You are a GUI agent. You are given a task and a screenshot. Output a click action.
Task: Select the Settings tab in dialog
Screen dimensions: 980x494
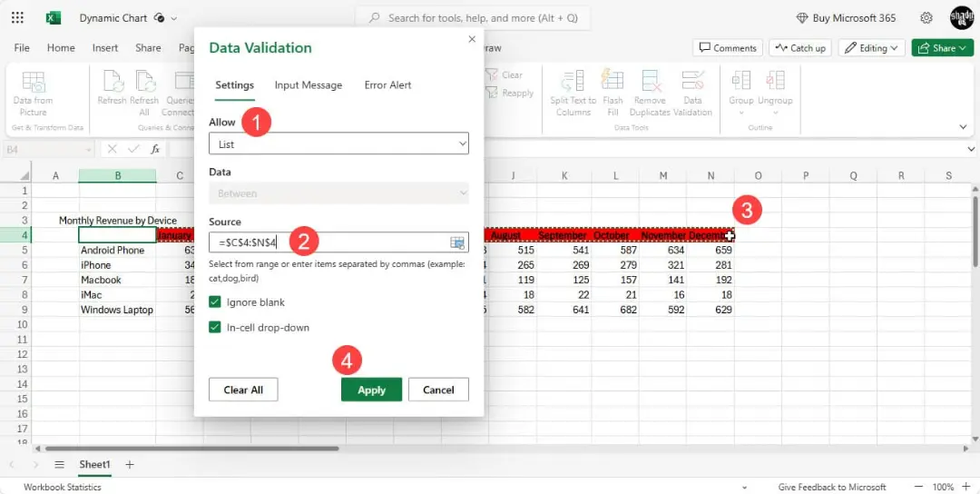pos(234,85)
